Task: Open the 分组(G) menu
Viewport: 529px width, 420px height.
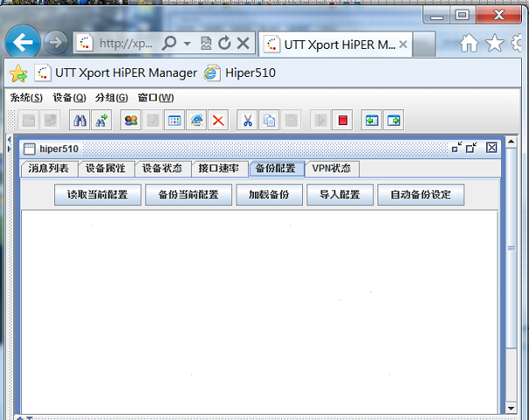Action: pyautogui.click(x=112, y=98)
